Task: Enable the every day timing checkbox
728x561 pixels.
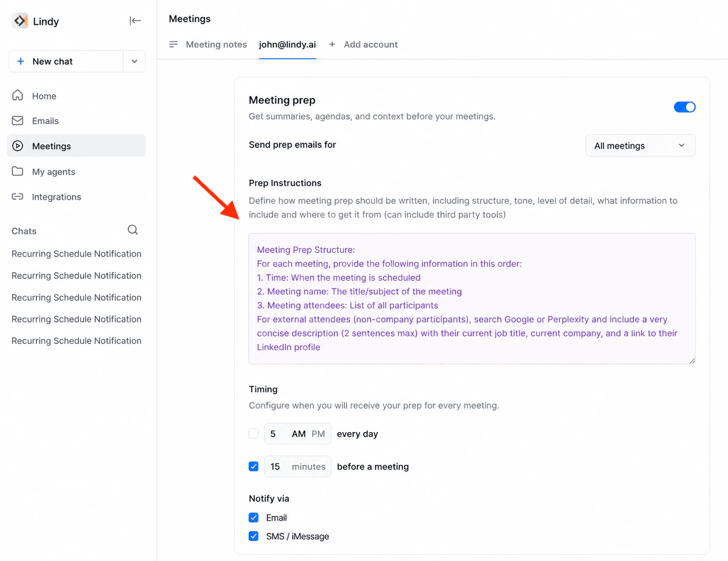Action: [x=253, y=434]
